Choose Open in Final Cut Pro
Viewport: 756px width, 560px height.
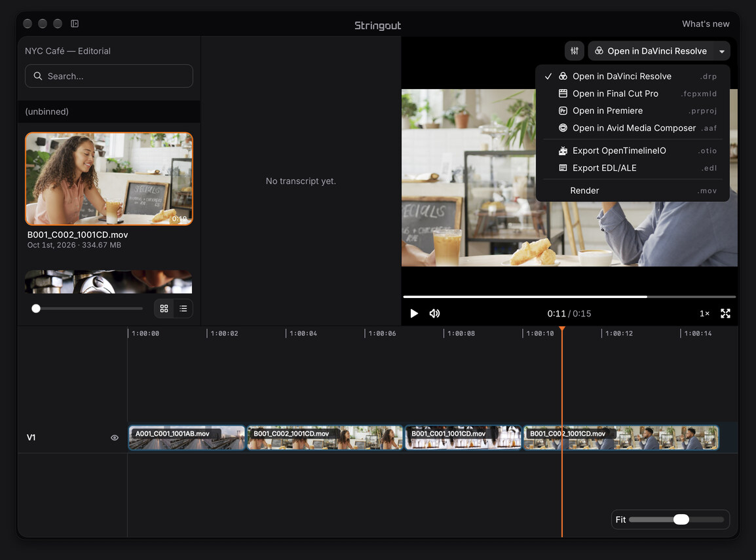click(x=633, y=94)
